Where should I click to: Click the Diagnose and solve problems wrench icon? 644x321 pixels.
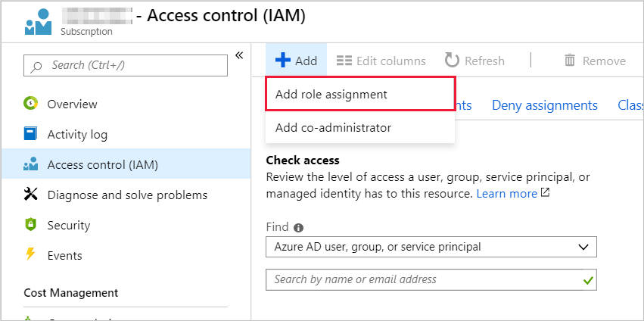coord(31,195)
